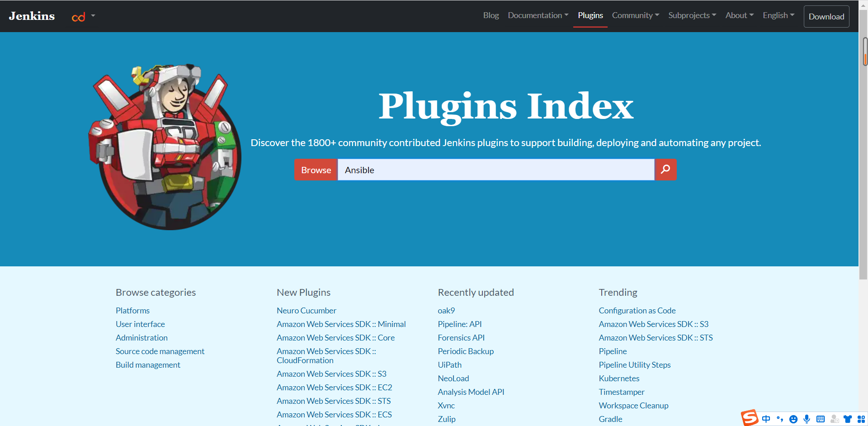Click Sogou user account icon
The image size is (868, 426).
click(835, 419)
